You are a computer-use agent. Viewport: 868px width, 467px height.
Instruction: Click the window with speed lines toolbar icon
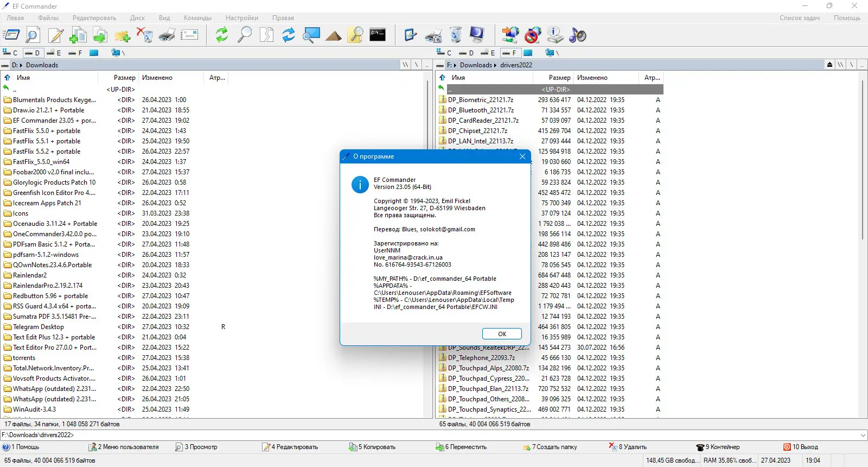pos(11,35)
